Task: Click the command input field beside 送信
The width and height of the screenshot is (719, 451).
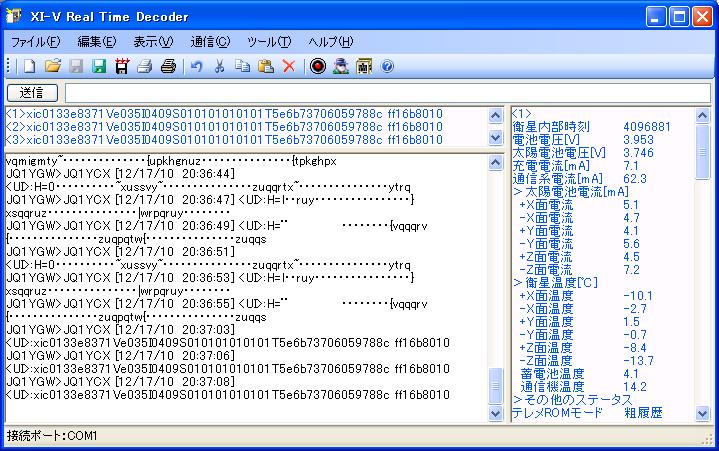Action: click(388, 93)
